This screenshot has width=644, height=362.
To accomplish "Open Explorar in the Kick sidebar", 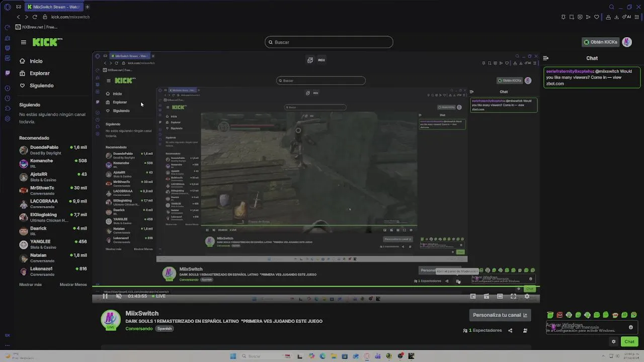I will pyautogui.click(x=35, y=73).
